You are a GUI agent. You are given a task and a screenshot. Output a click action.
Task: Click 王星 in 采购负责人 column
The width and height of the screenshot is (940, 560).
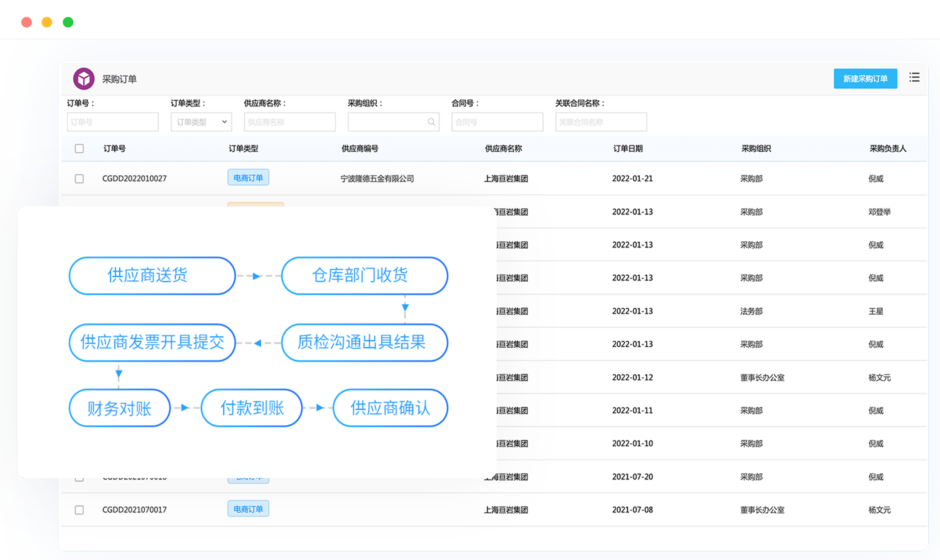click(876, 312)
